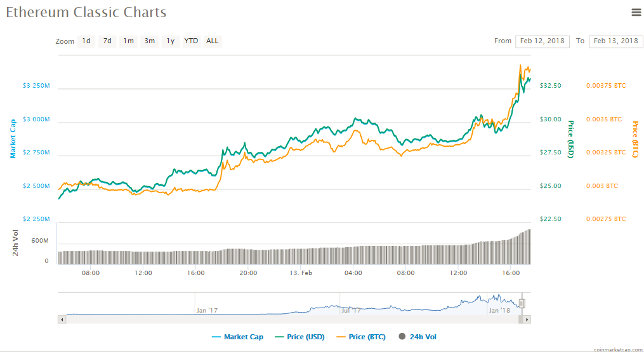Click the 0.00325 BTC axis label
The height and width of the screenshot is (352, 644).
click(x=606, y=152)
